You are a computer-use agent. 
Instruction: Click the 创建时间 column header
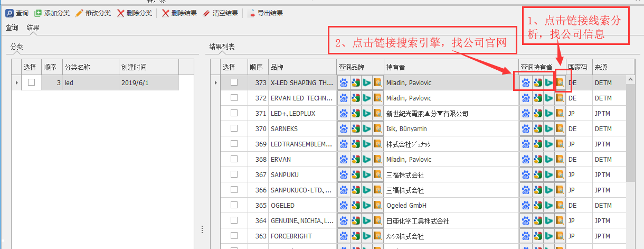click(x=149, y=67)
